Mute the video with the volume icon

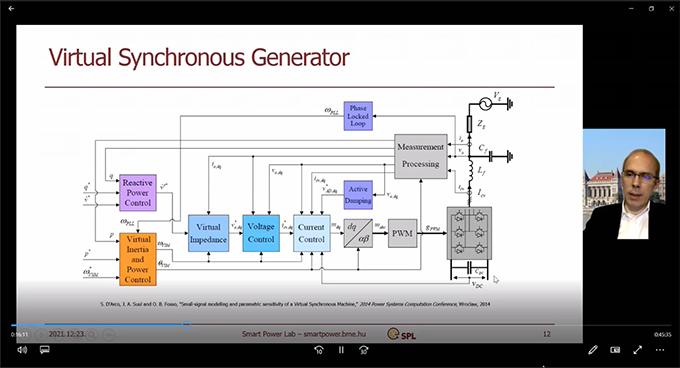coord(22,350)
